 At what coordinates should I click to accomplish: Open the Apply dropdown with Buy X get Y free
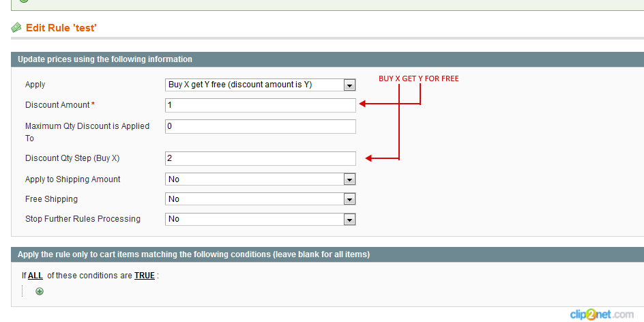point(261,85)
